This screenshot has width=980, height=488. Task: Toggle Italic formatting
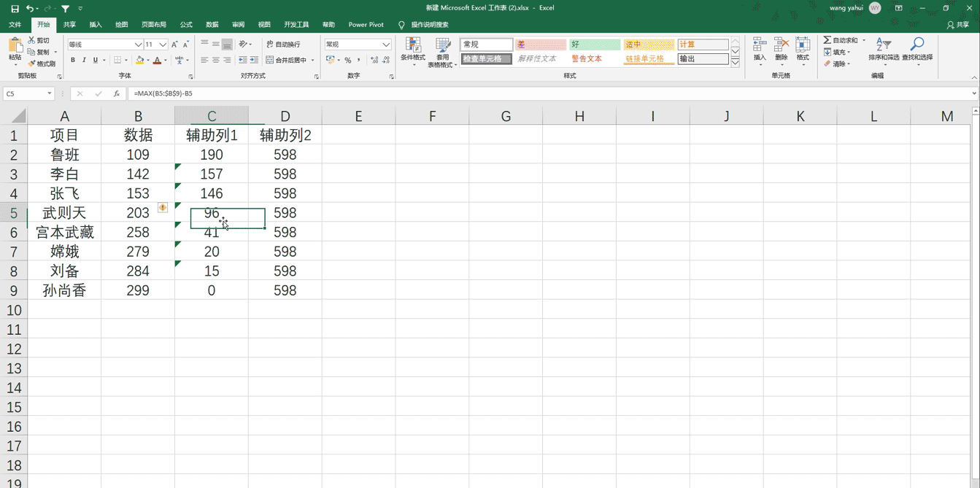point(84,60)
